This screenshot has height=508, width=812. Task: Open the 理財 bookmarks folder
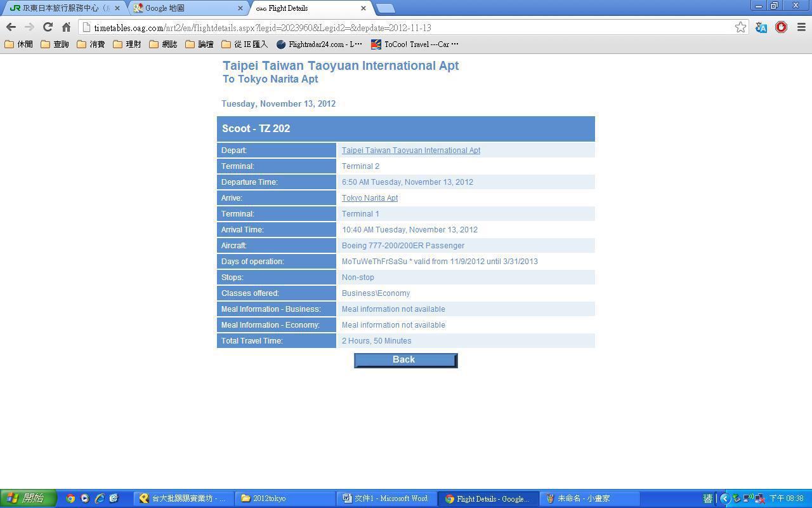[127, 44]
